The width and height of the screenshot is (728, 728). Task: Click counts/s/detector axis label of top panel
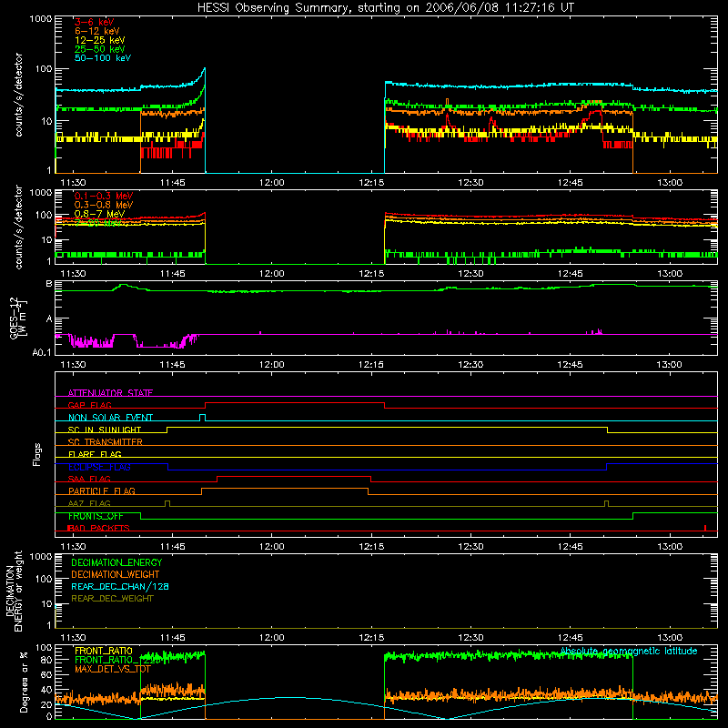(18, 95)
